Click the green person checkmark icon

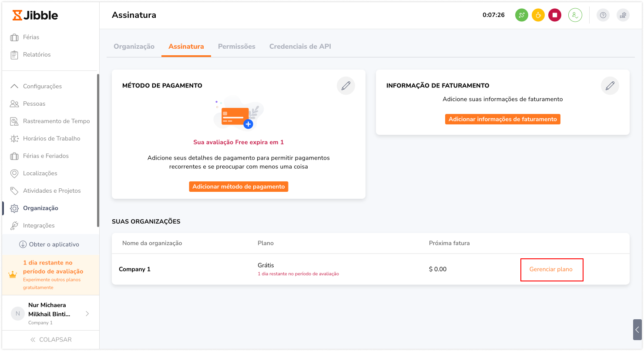(x=575, y=15)
